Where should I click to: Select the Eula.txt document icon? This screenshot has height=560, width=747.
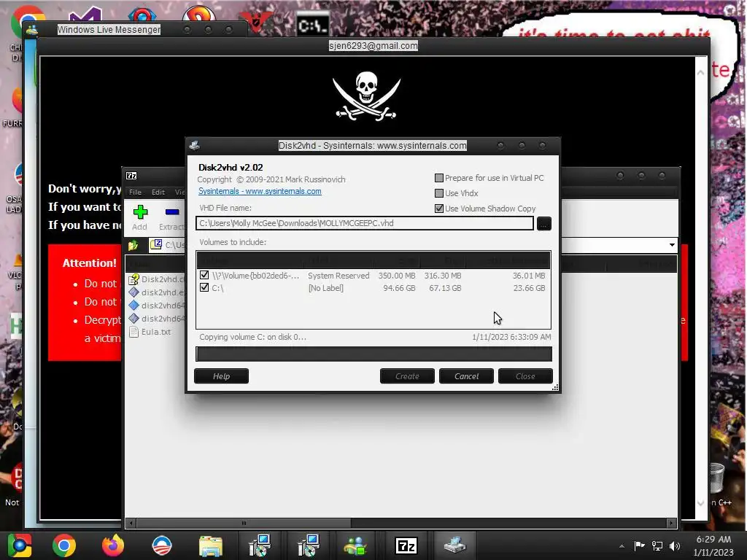click(x=134, y=332)
